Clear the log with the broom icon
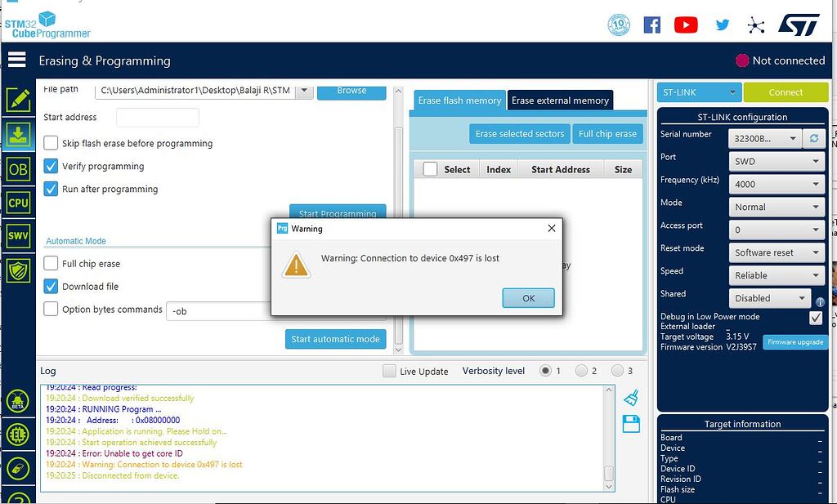The image size is (837, 504). pos(631,398)
